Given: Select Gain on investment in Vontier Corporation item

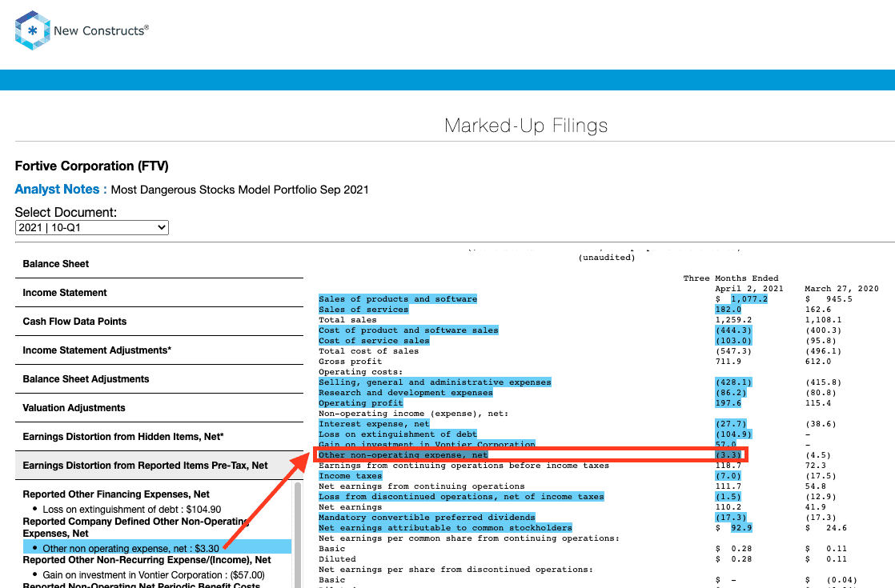Looking at the screenshot, I should tap(154, 575).
